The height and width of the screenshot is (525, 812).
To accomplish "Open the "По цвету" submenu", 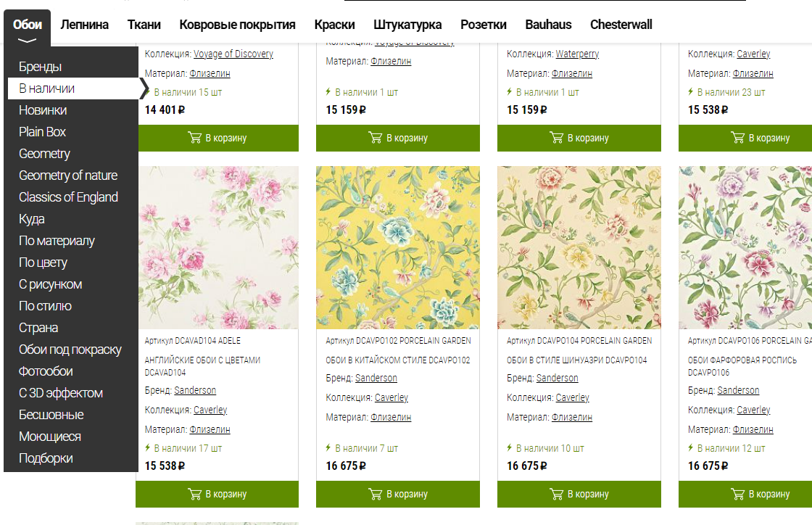I will pos(43,262).
